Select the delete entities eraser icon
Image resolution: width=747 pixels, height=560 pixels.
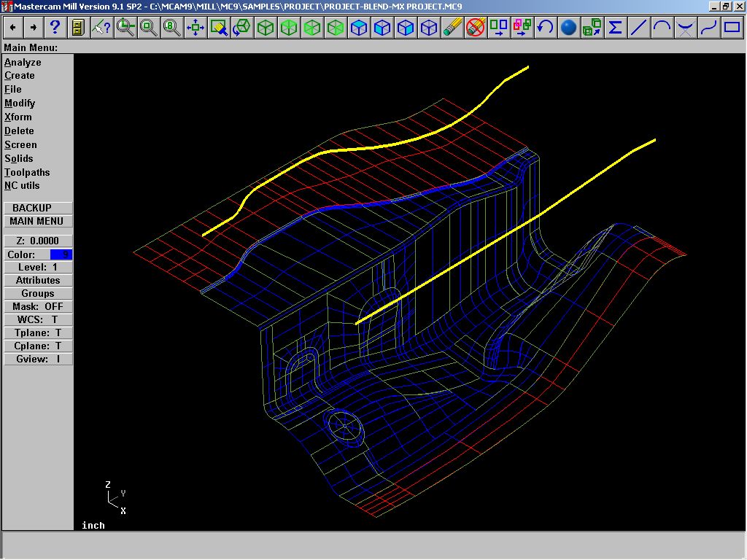pyautogui.click(x=452, y=27)
